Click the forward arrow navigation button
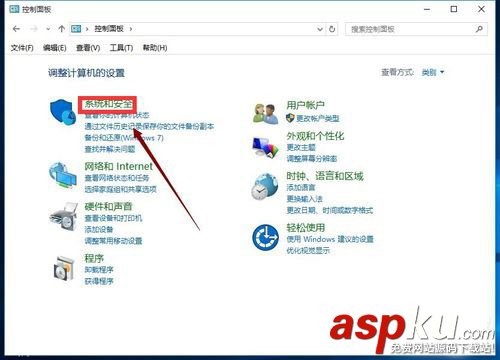The height and width of the screenshot is (360, 500). pos(34,29)
